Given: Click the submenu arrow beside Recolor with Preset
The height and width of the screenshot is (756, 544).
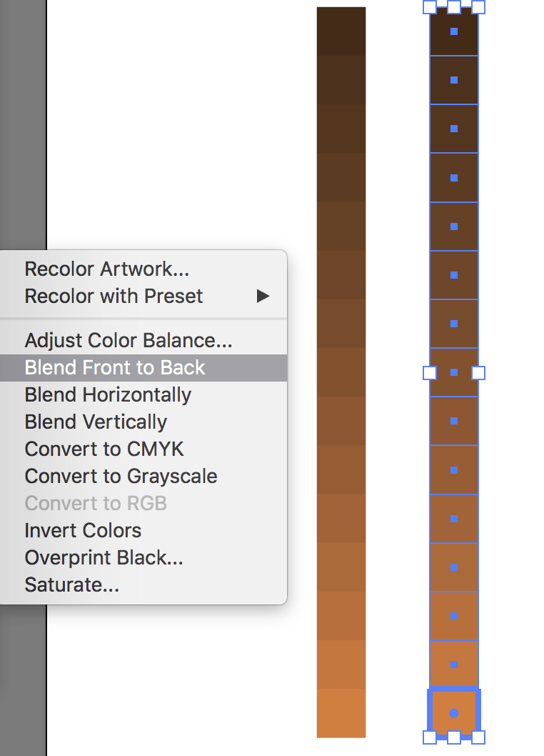Looking at the screenshot, I should coord(263,296).
